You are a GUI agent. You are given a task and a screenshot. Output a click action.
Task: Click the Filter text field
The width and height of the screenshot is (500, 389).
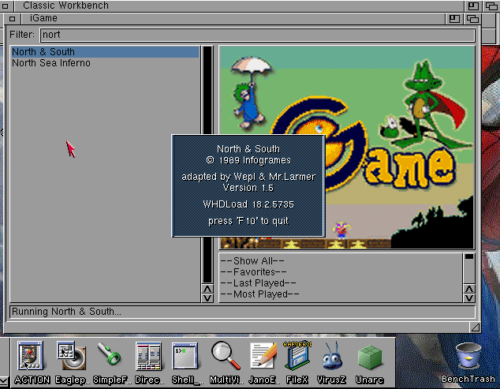[258, 35]
